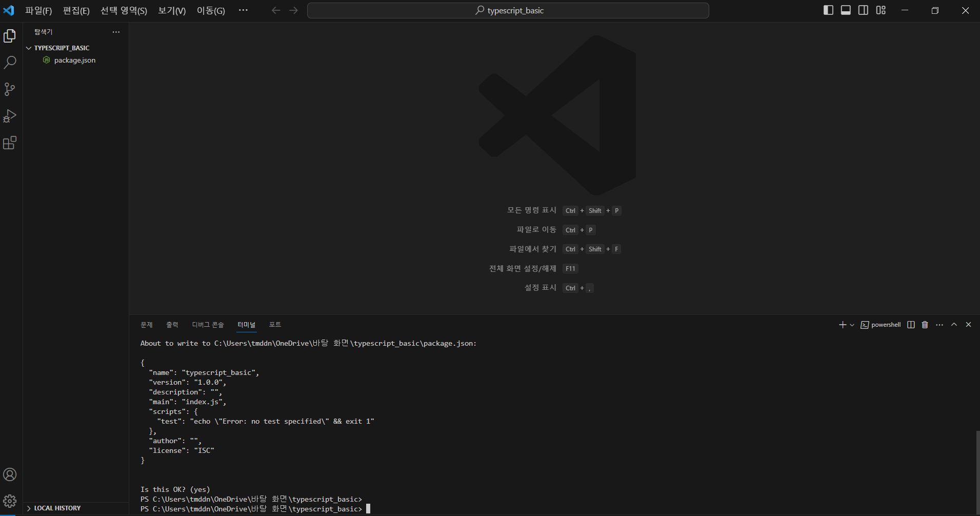The height and width of the screenshot is (516, 980).
Task: Create a new terminal with plus icon
Action: click(x=842, y=325)
